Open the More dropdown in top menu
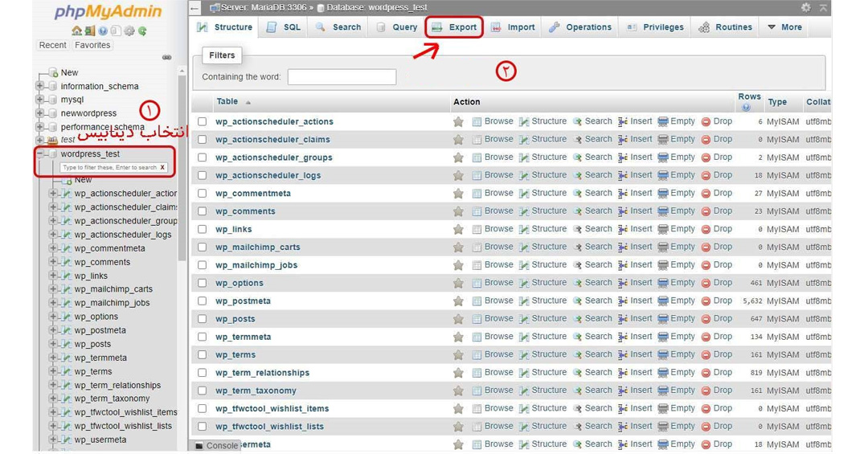 [785, 27]
